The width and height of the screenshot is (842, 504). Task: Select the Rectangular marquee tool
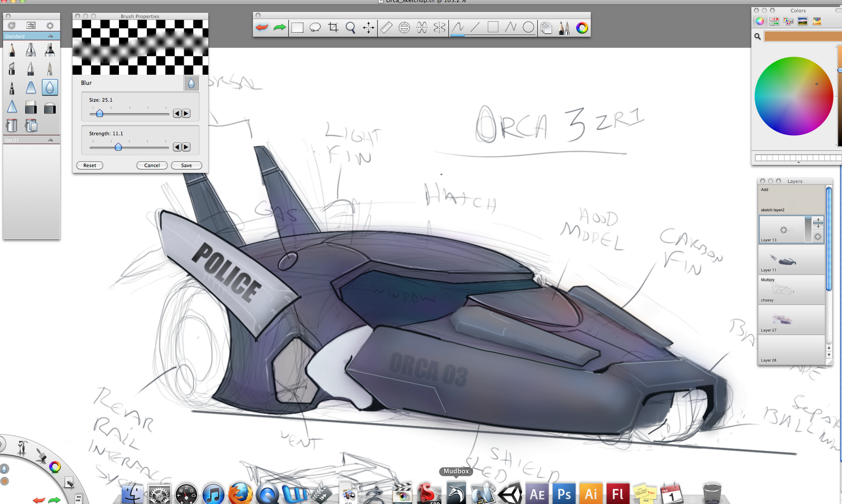297,27
